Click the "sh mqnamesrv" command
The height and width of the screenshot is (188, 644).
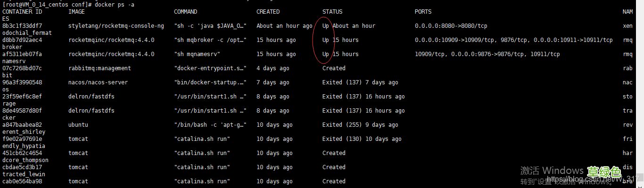(197, 54)
